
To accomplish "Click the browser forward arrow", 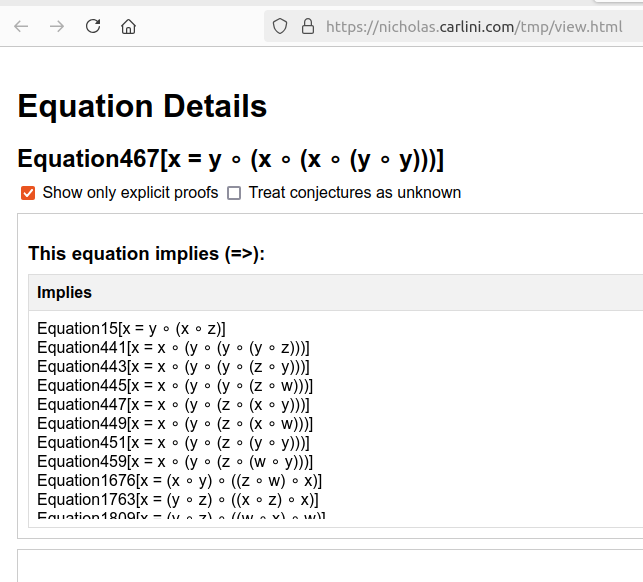I will coord(57,27).
